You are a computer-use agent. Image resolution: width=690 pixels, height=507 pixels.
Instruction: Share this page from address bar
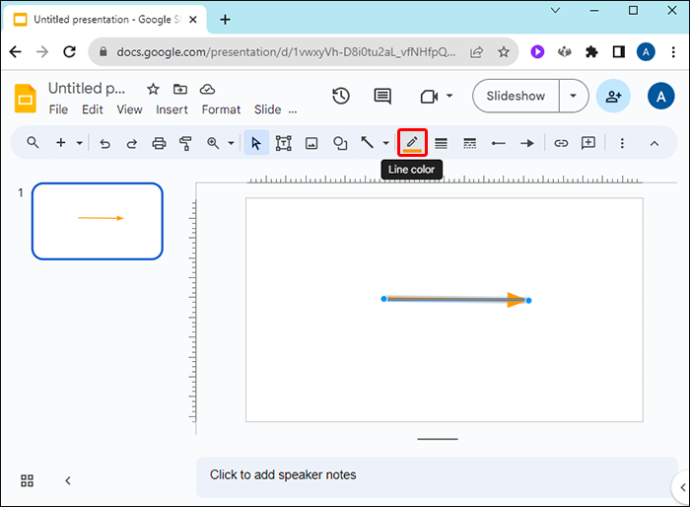pyautogui.click(x=477, y=52)
